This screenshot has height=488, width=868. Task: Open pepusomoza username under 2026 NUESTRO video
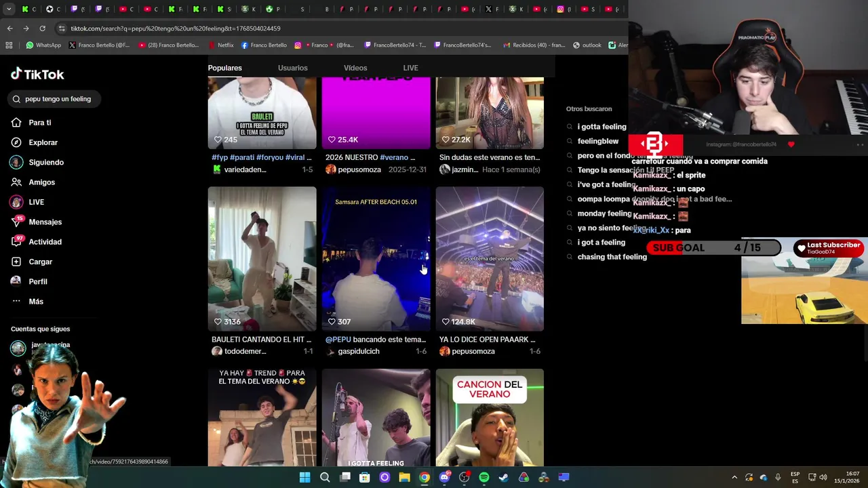[x=359, y=169]
